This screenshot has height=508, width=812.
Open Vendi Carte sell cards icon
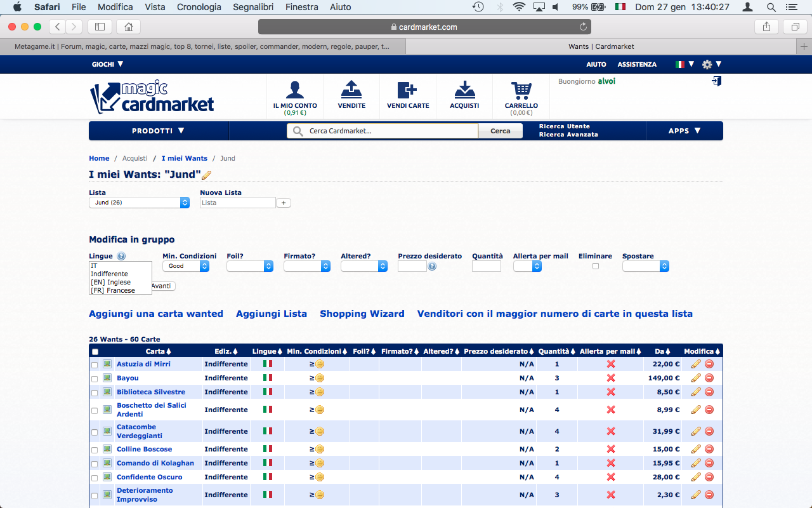coord(408,90)
